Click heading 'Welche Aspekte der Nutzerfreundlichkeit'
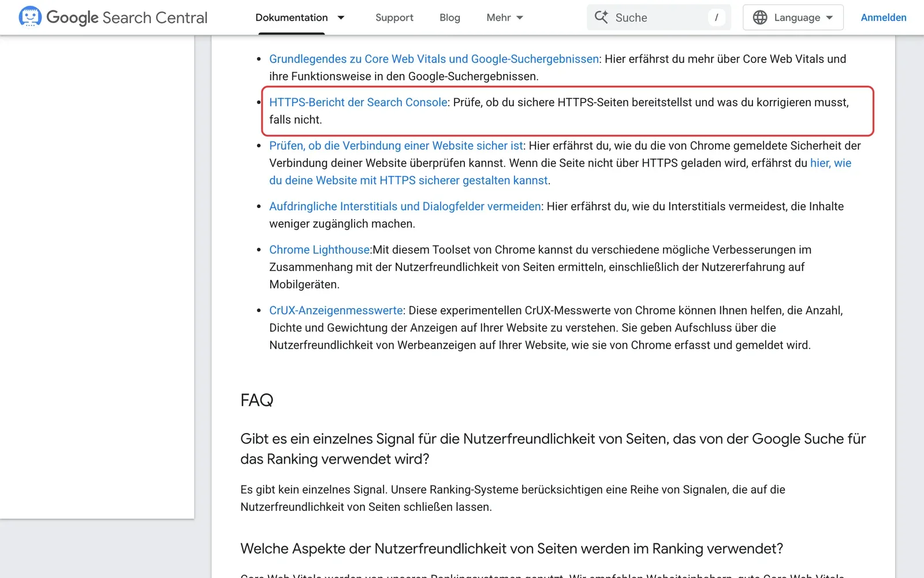Image resolution: width=924 pixels, height=578 pixels. tap(512, 549)
